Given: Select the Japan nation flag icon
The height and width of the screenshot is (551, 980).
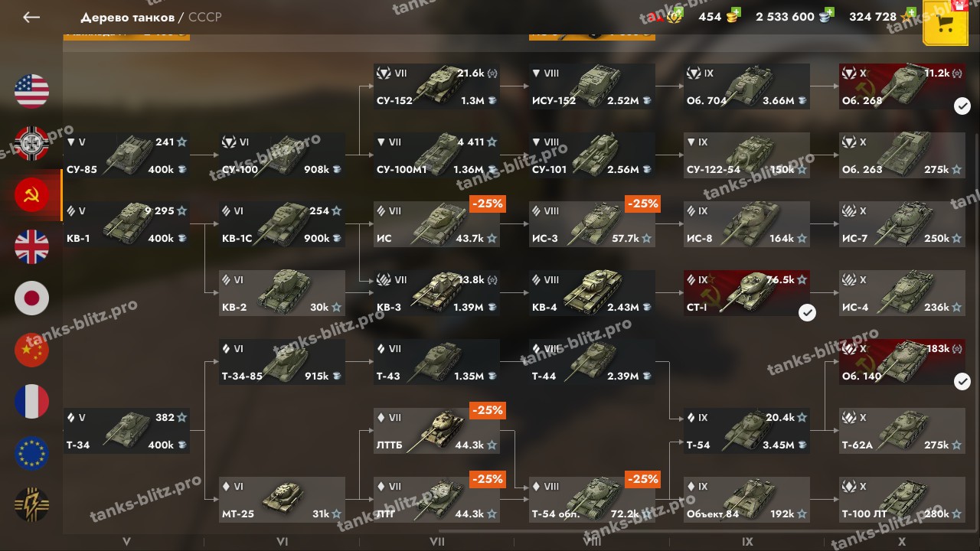Looking at the screenshot, I should coord(31,298).
